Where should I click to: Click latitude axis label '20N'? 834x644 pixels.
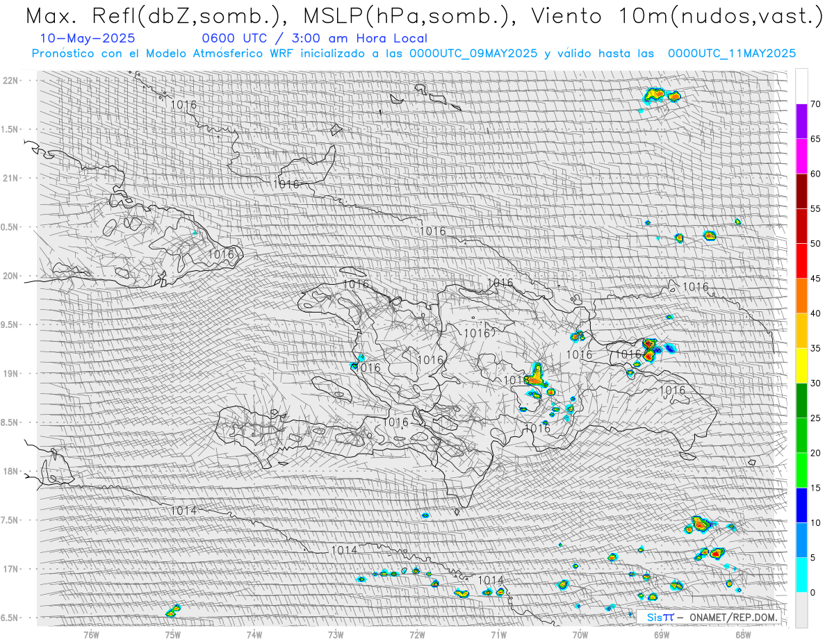11,276
